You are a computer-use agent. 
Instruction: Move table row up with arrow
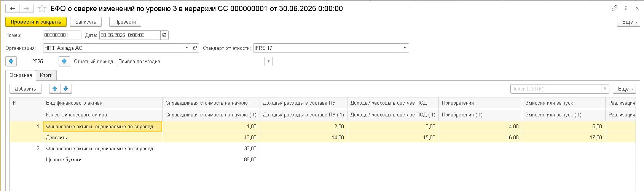(55, 89)
